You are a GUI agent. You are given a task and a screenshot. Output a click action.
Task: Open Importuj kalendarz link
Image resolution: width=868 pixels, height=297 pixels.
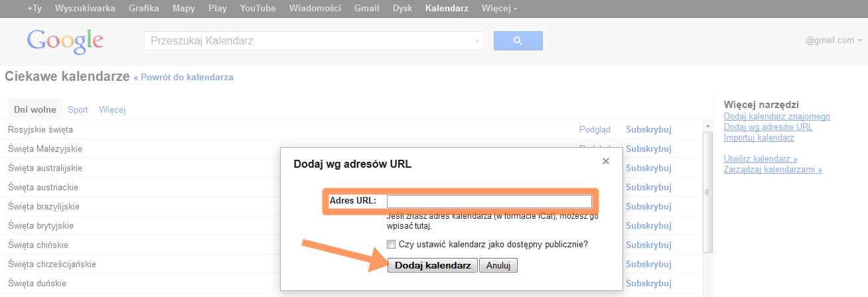click(x=759, y=138)
